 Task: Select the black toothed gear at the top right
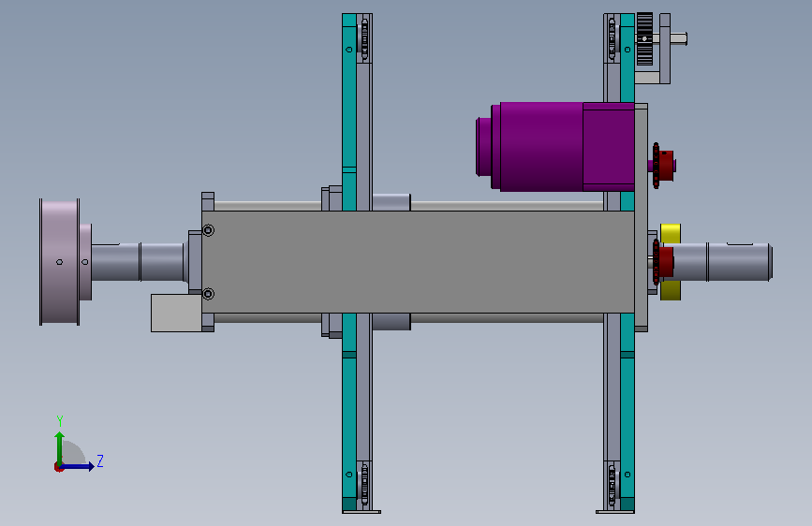(644, 38)
